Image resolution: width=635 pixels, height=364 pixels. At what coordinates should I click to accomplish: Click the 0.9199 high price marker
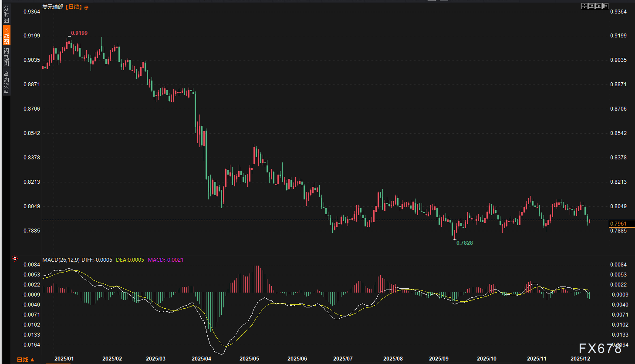tap(79, 33)
